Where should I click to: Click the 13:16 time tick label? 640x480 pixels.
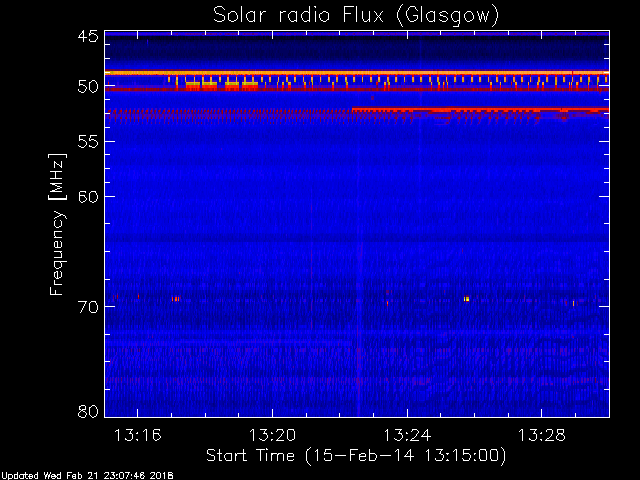[x=138, y=435]
